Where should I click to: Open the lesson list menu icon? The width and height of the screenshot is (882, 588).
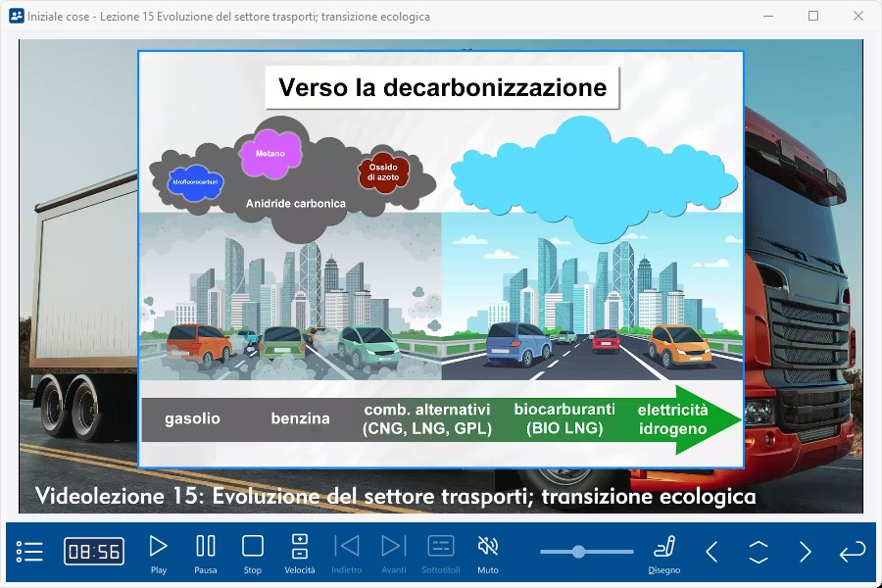point(30,552)
